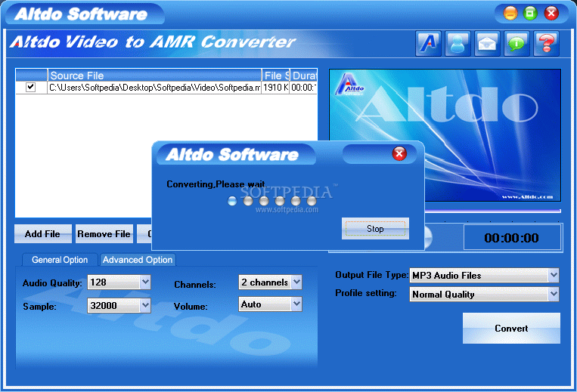Click the Source File column header
The image size is (577, 392).
[x=154, y=76]
